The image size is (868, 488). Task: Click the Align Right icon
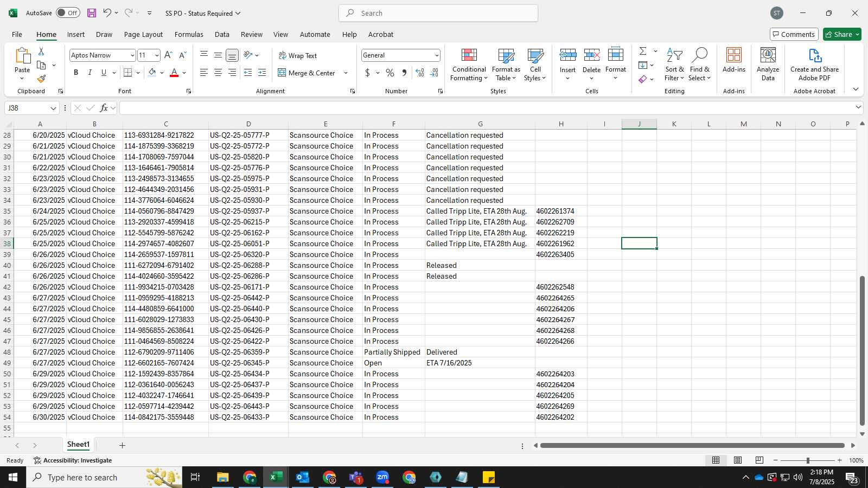coord(232,73)
